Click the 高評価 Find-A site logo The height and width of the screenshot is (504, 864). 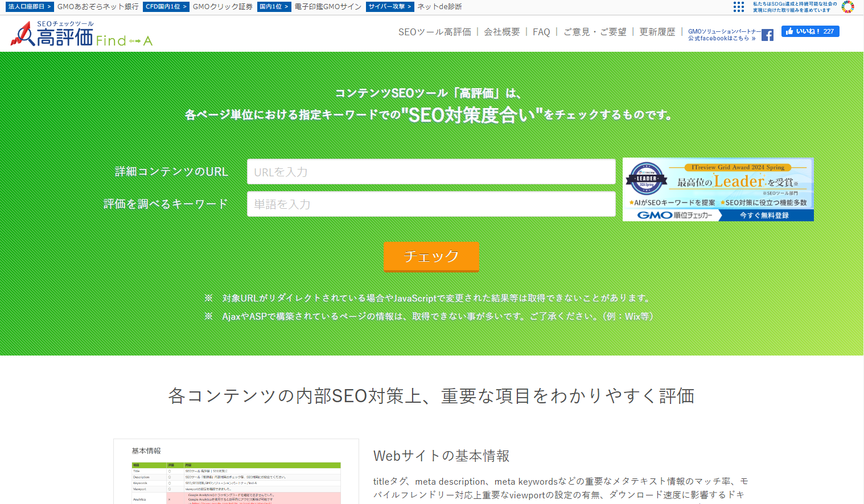point(81,34)
